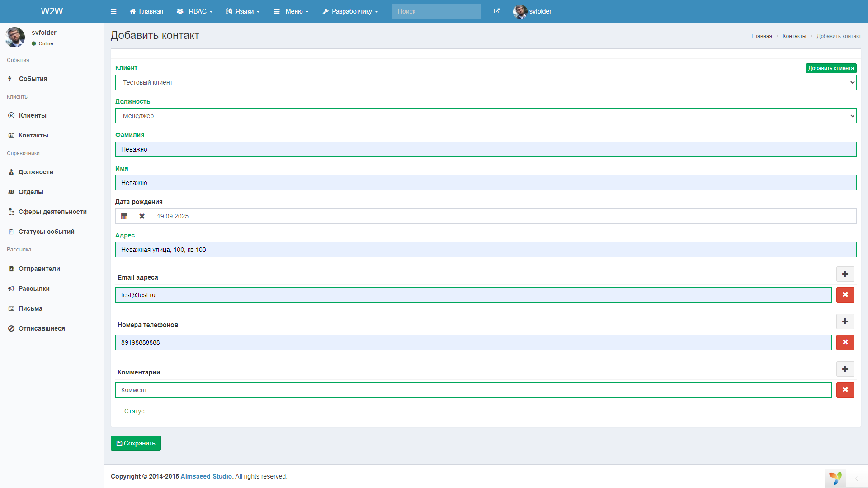Open the calendar picker for birth date
This screenshot has height=488, width=868.
[x=124, y=216]
